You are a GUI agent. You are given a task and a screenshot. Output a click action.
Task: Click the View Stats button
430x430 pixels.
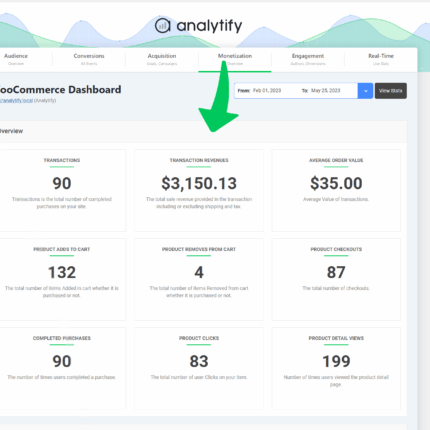[x=391, y=91]
